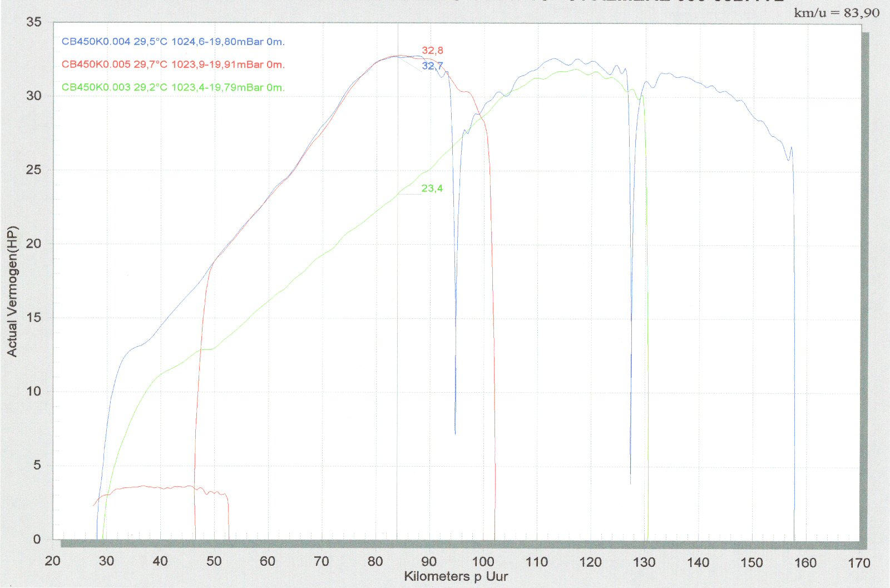890x588 pixels.
Task: Click the km/u = 83,90 readout
Action: (837, 13)
